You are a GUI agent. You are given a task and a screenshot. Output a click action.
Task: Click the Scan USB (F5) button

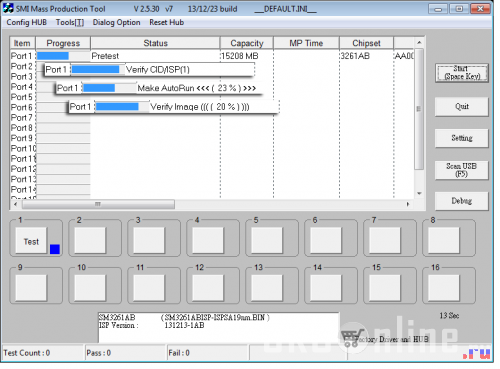pos(462,170)
